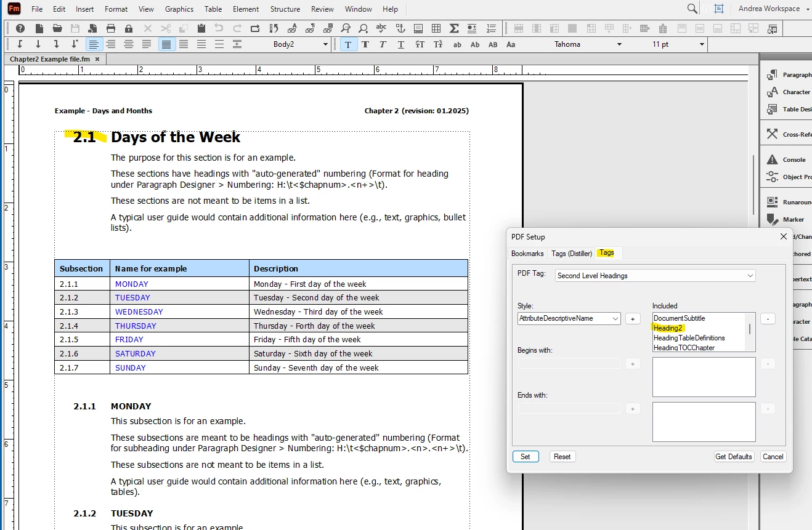
Task: Click the screen mode icon beside workspace
Action: (x=718, y=9)
